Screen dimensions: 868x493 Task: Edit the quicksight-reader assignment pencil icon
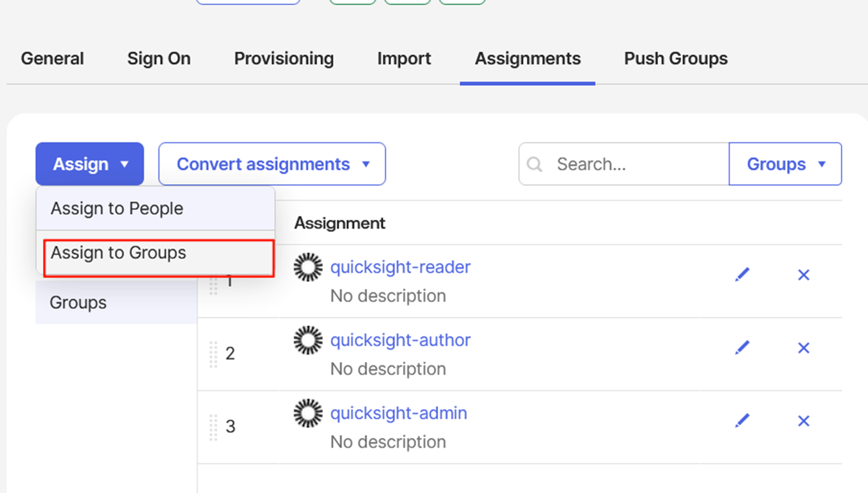click(742, 274)
